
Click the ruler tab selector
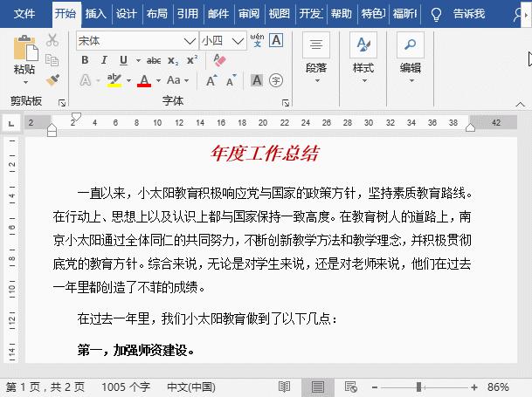click(10, 123)
